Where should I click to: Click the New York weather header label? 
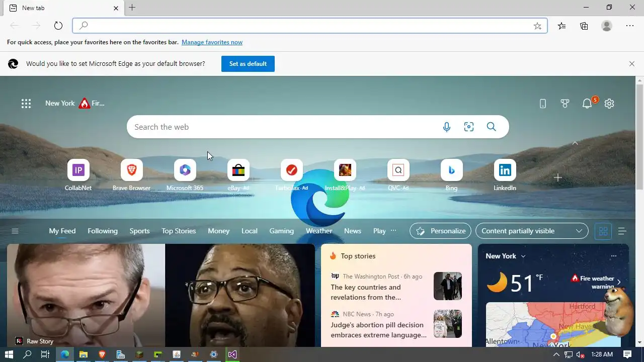[501, 256]
